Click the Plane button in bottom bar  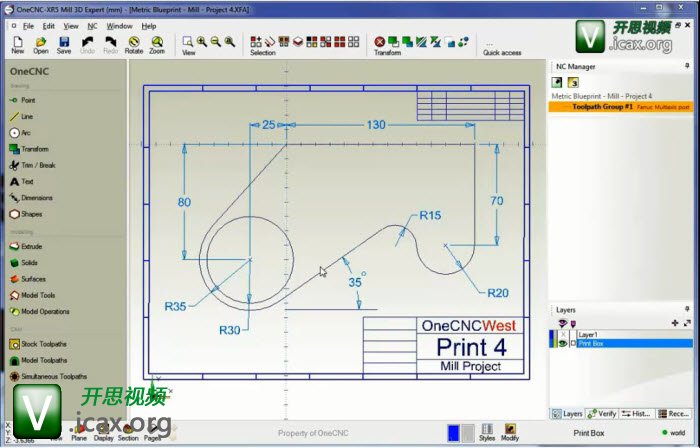[79, 433]
